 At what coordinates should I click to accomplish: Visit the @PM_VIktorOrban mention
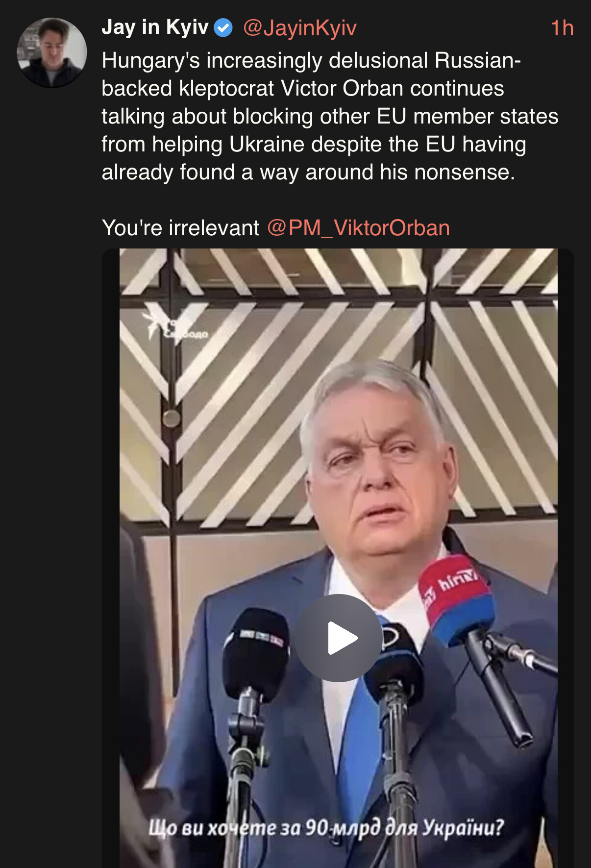coord(358,228)
